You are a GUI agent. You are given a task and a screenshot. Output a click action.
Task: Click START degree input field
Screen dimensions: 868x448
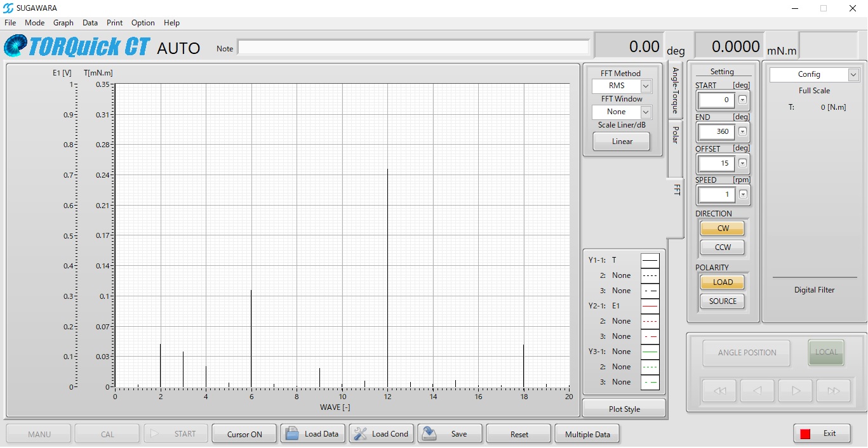point(716,100)
